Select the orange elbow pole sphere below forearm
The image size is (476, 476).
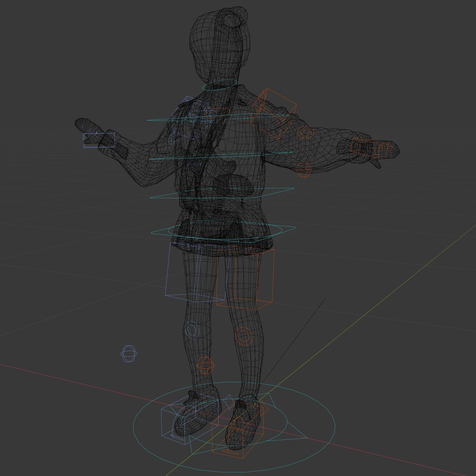304,169
